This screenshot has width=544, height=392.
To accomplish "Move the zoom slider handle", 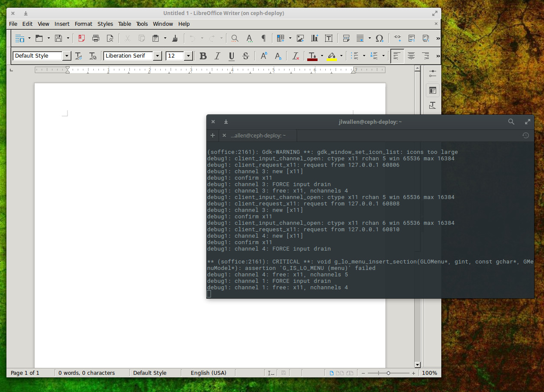I will coord(388,373).
